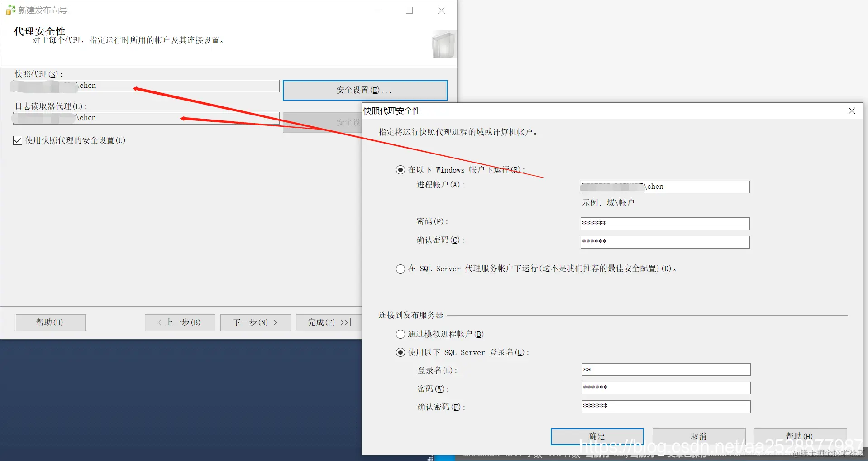Minimize the 新建发布向导 window
The image size is (868, 461).
[378, 10]
